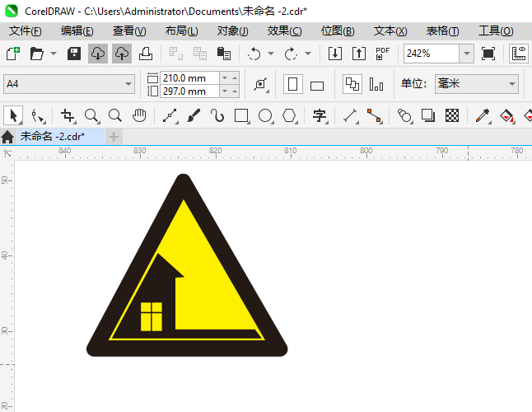The image size is (532, 412).
Task: Select the Drop Shadow tool
Action: [x=428, y=115]
